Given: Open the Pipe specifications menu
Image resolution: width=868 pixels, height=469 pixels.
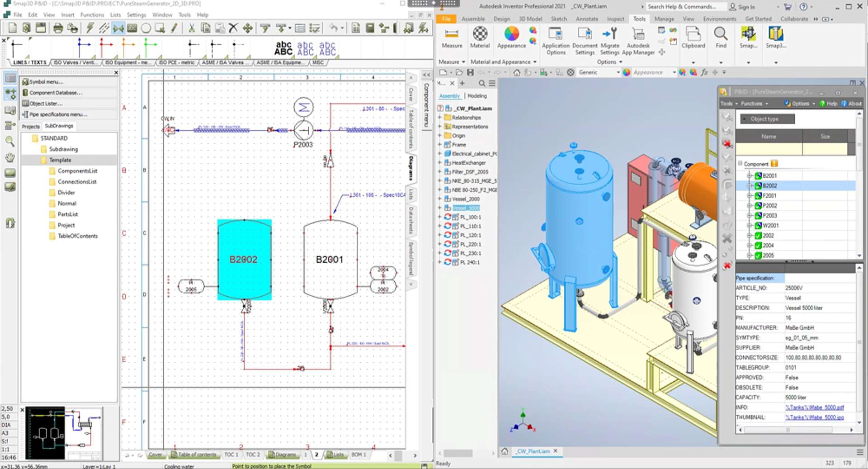Looking at the screenshot, I should 58,114.
